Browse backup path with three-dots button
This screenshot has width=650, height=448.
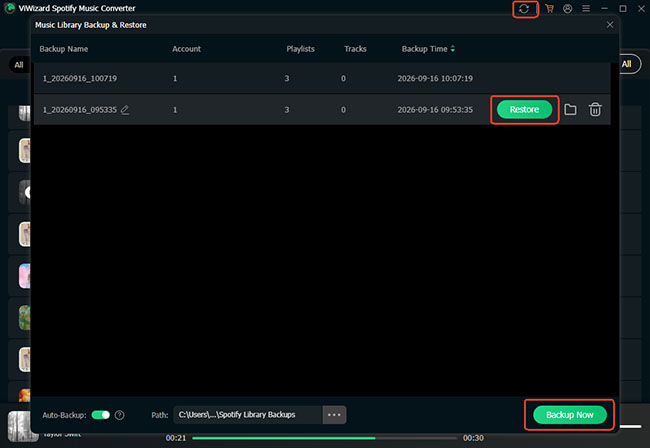coord(334,415)
